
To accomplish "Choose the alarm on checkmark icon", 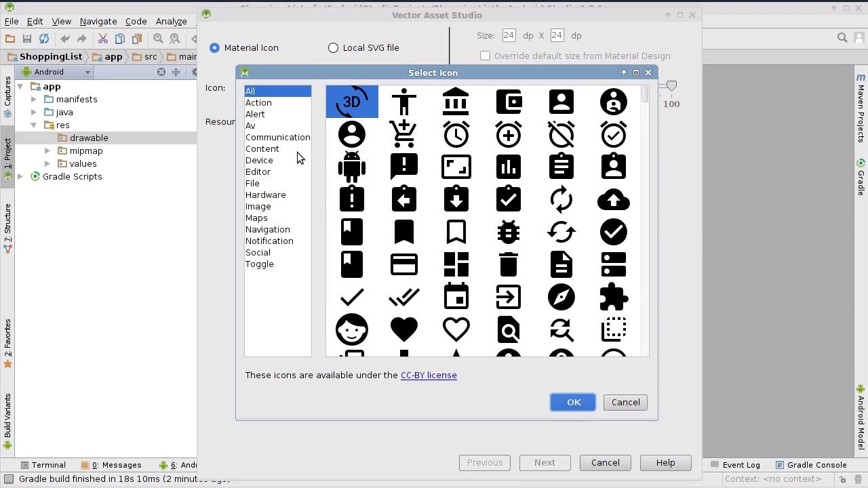I will pyautogui.click(x=614, y=134).
